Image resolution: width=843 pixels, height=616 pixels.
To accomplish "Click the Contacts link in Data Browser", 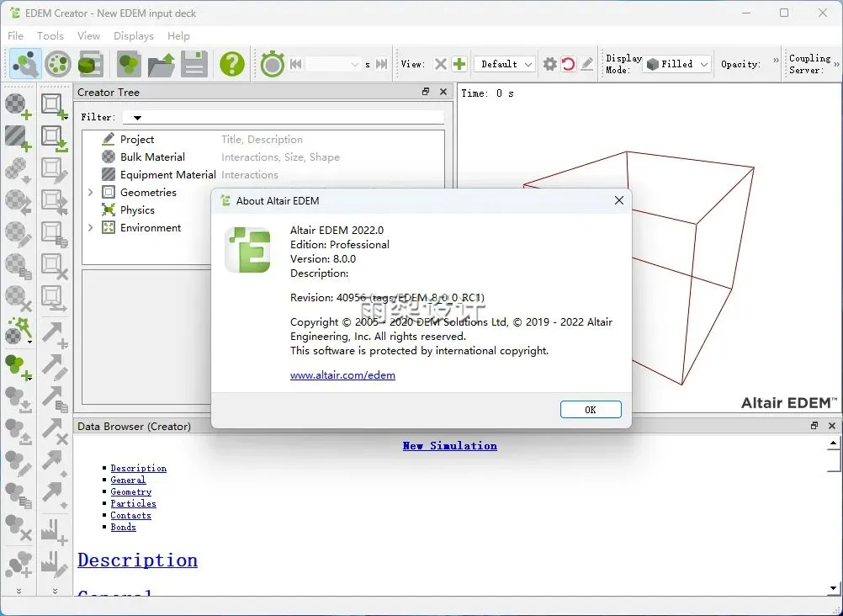I will [x=130, y=515].
